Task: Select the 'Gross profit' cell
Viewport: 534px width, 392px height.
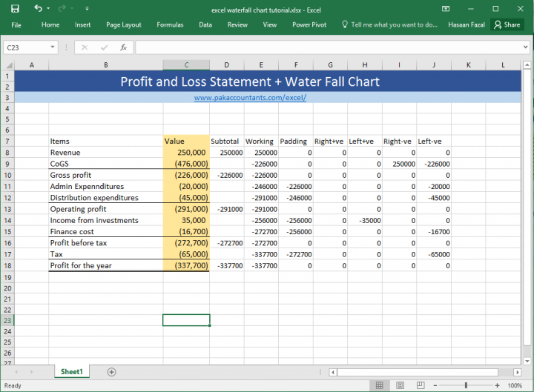Action: coord(105,175)
